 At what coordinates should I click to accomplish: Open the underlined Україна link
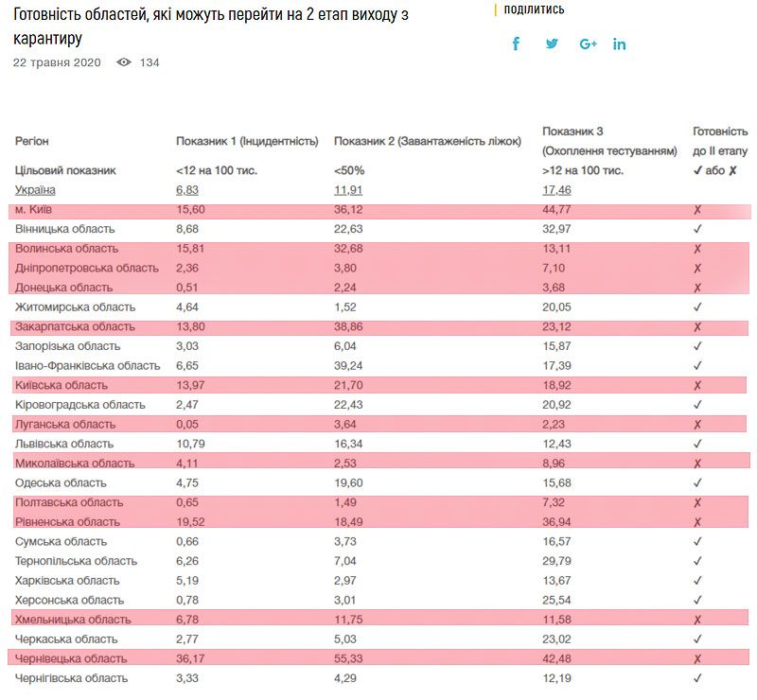pos(35,190)
